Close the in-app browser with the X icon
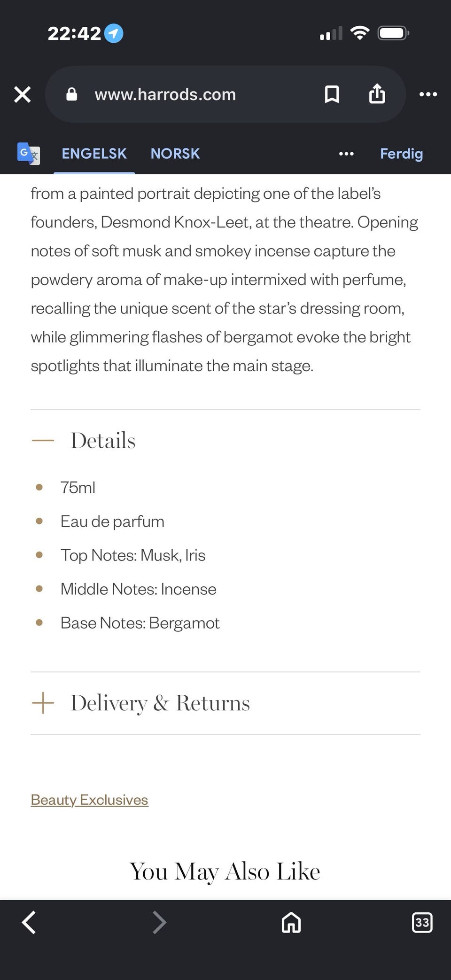Image resolution: width=451 pixels, height=980 pixels. (x=22, y=94)
